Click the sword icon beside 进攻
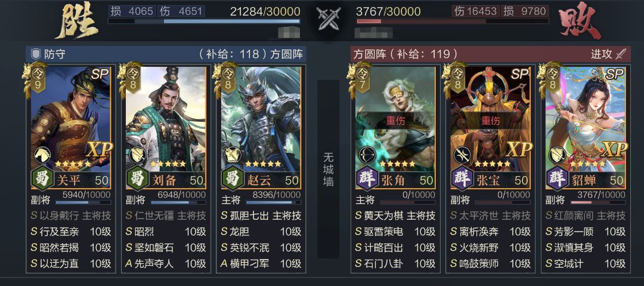The image size is (644, 286). (x=621, y=54)
